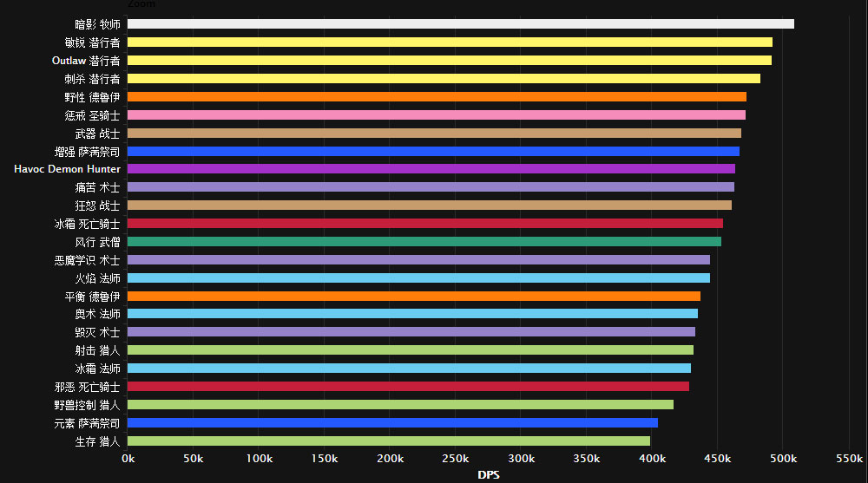Select the 冰霜 法师 bar
868x483 pixels.
[409, 369]
